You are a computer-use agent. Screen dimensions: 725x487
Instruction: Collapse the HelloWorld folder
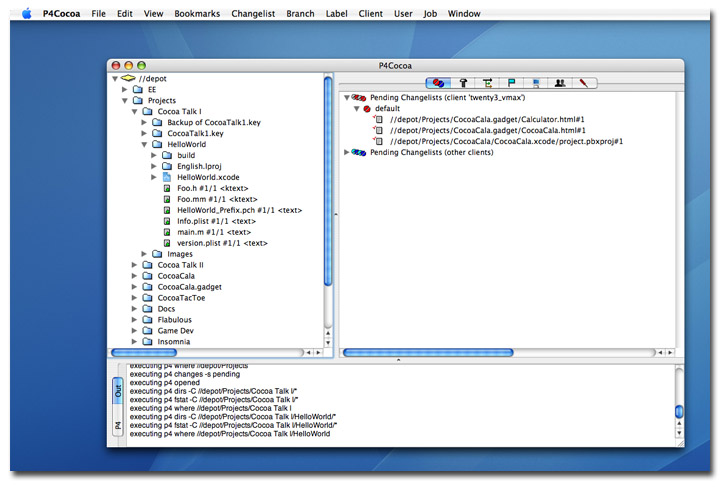(x=144, y=145)
